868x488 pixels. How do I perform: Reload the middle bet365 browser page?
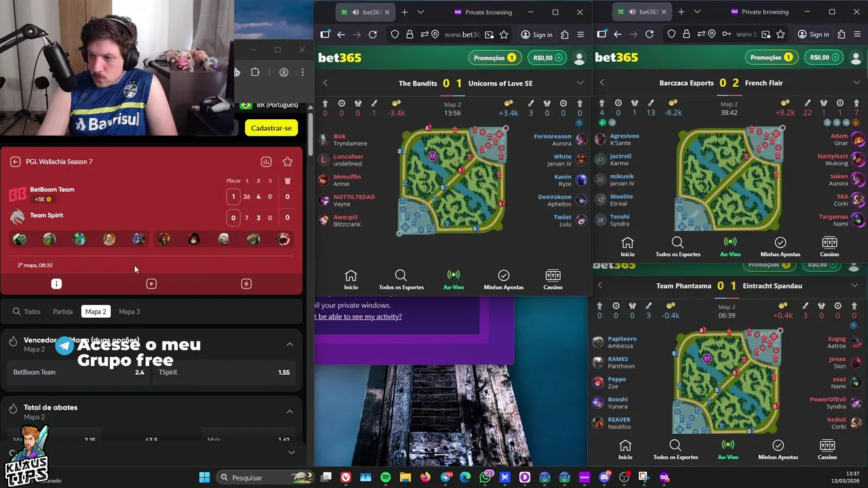click(372, 35)
